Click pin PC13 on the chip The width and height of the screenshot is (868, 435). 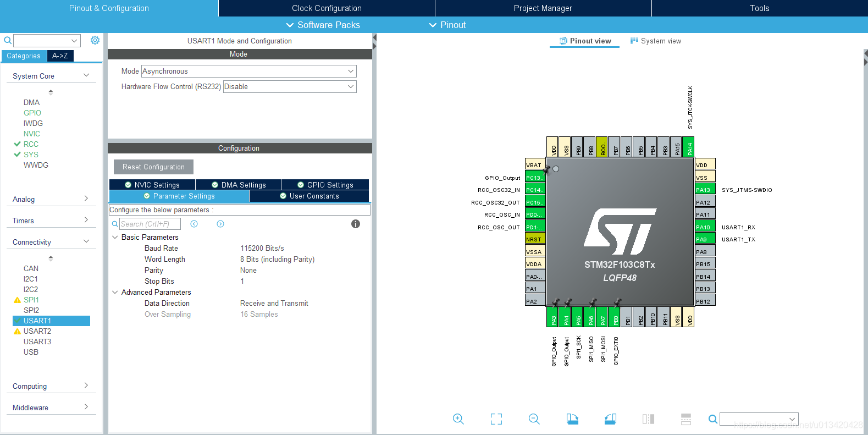click(535, 178)
